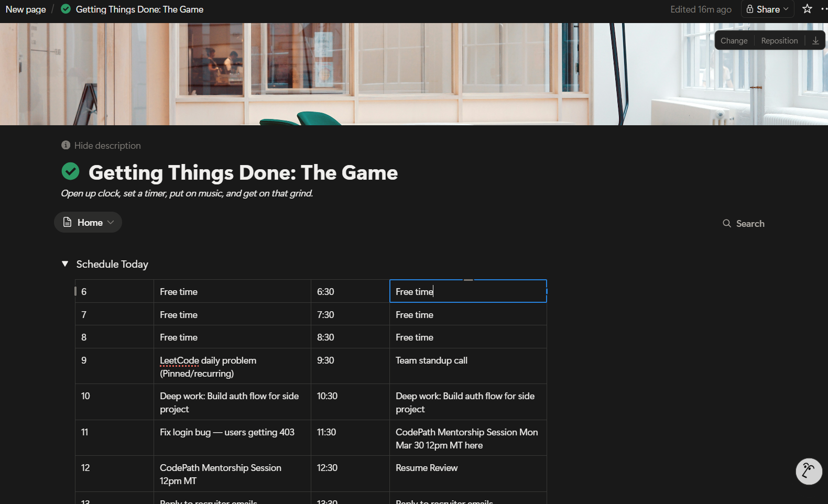Select the 6:30 time cell

click(x=350, y=291)
